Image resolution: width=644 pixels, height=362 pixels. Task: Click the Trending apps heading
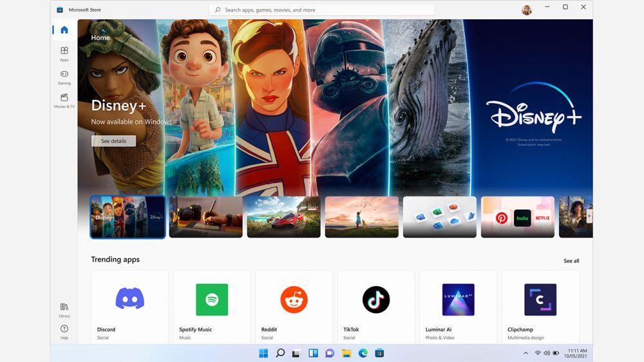[115, 260]
